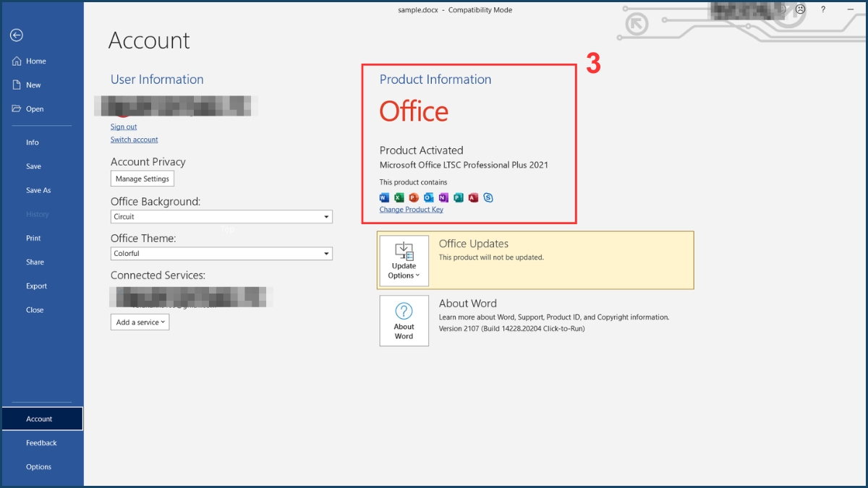Click the Change Product Key link
The height and width of the screenshot is (488, 868).
(x=412, y=209)
